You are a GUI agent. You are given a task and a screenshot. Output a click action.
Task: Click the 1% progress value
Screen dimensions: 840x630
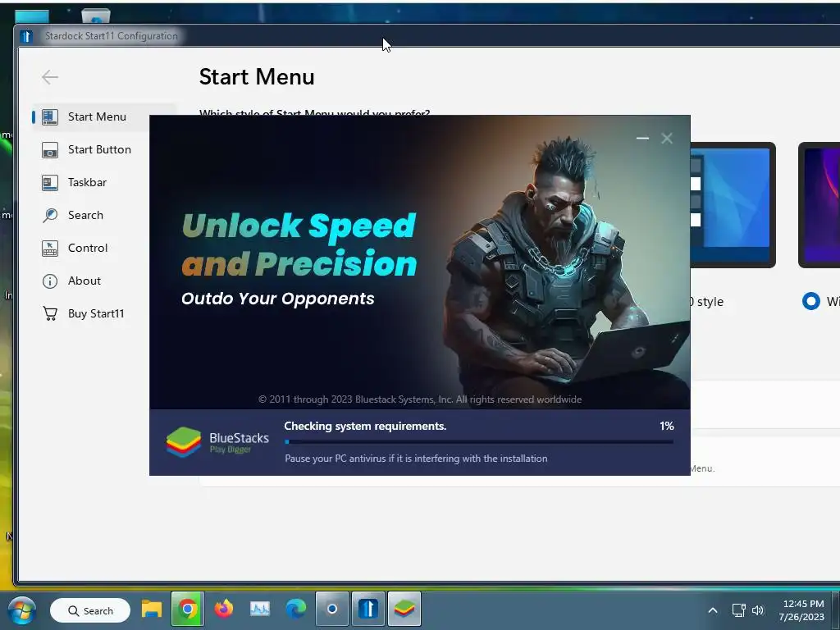(x=666, y=426)
